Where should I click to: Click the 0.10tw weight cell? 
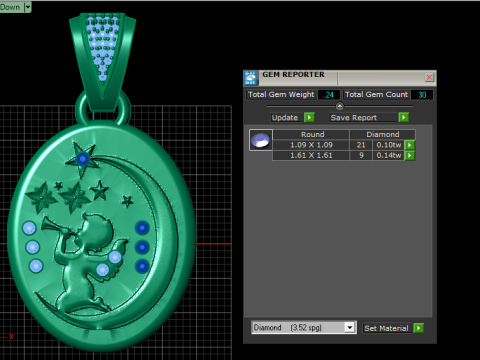(389, 145)
